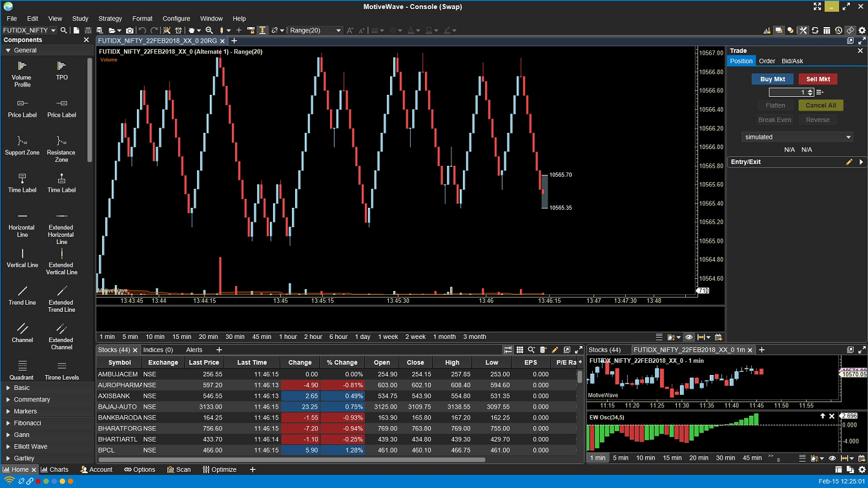868x488 pixels.
Task: Toggle the ticket icon beside the gear
Action: 851,30
